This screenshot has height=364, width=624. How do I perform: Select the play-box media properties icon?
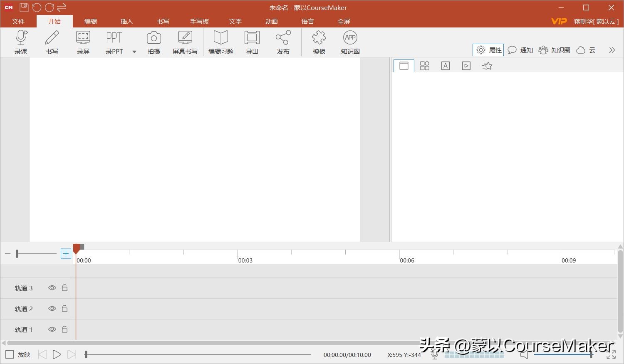click(x=466, y=66)
